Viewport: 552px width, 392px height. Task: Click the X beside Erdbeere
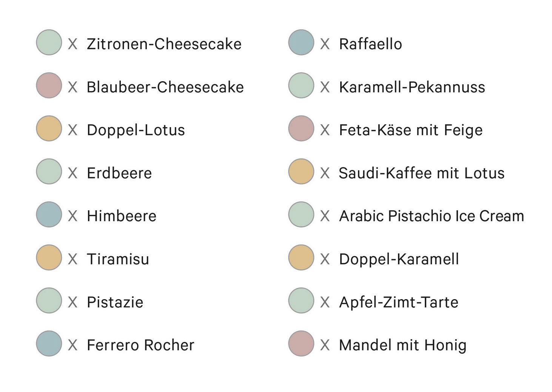(72, 173)
